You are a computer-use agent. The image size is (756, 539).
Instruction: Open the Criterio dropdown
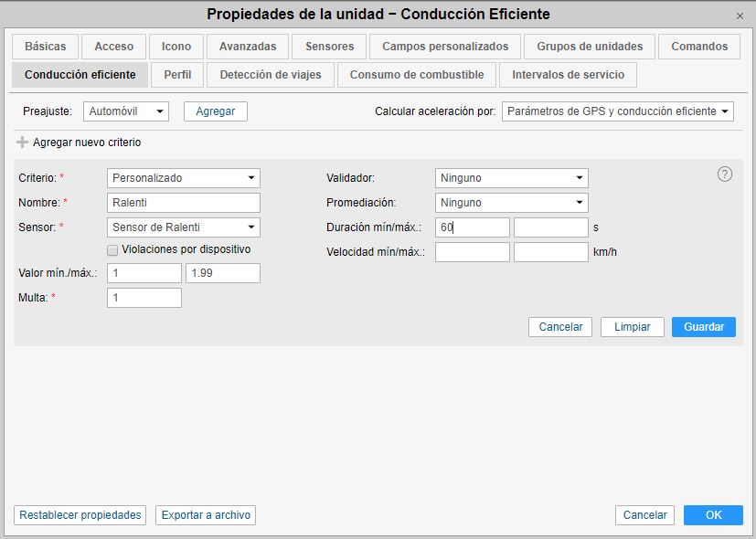click(x=183, y=178)
